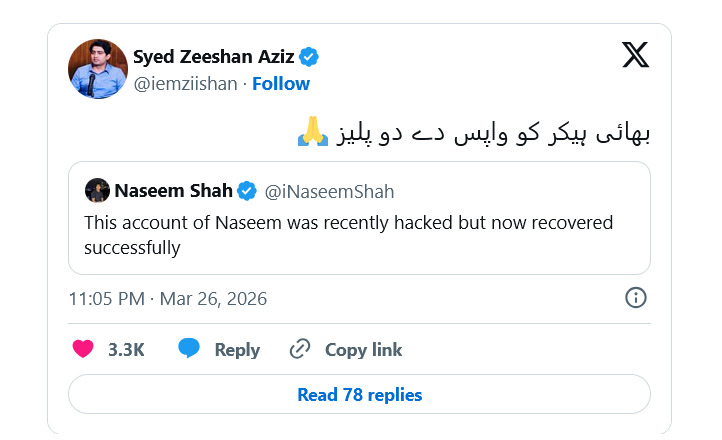Click the X logo icon
722x440 pixels.
pyautogui.click(x=635, y=55)
